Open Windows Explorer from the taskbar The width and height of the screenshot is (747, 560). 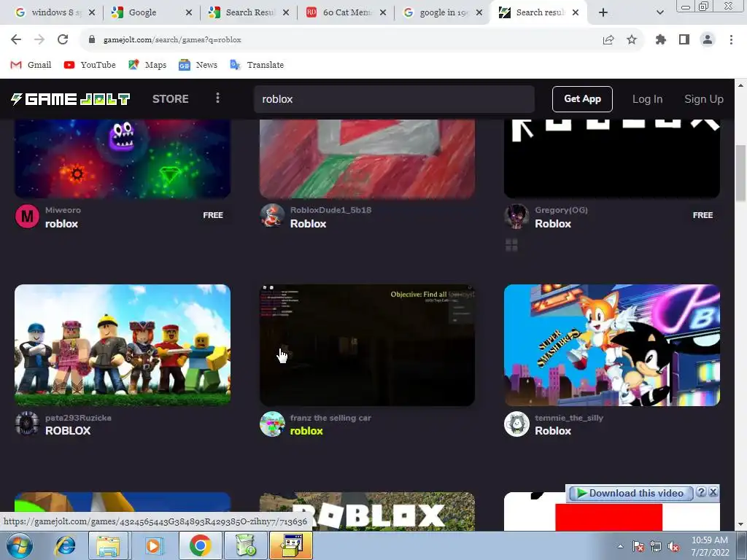[x=108, y=545]
